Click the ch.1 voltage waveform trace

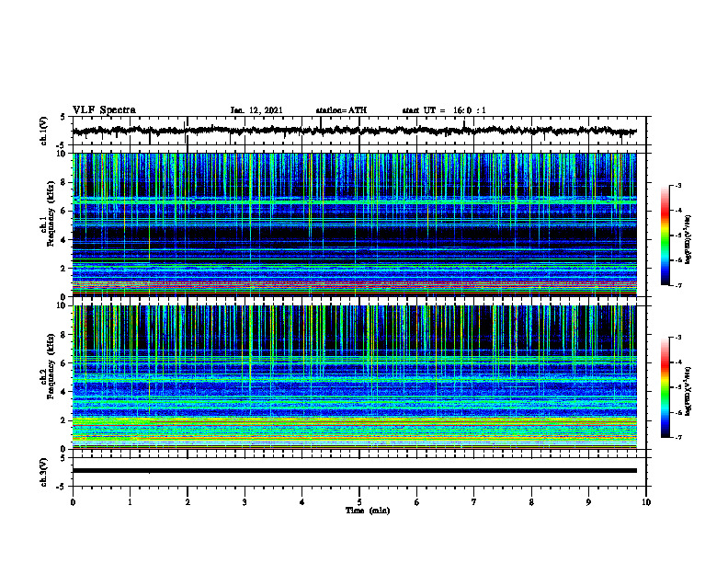point(354,131)
